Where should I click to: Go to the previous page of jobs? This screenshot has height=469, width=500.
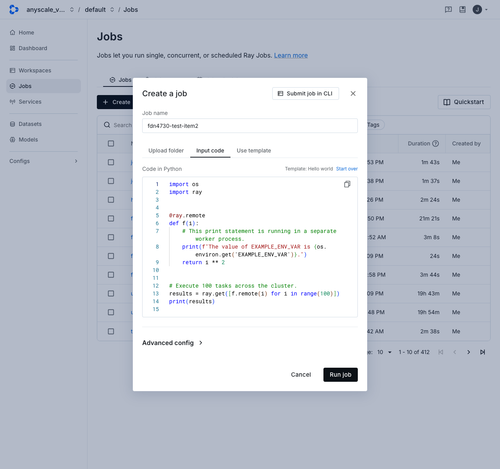coord(455,352)
